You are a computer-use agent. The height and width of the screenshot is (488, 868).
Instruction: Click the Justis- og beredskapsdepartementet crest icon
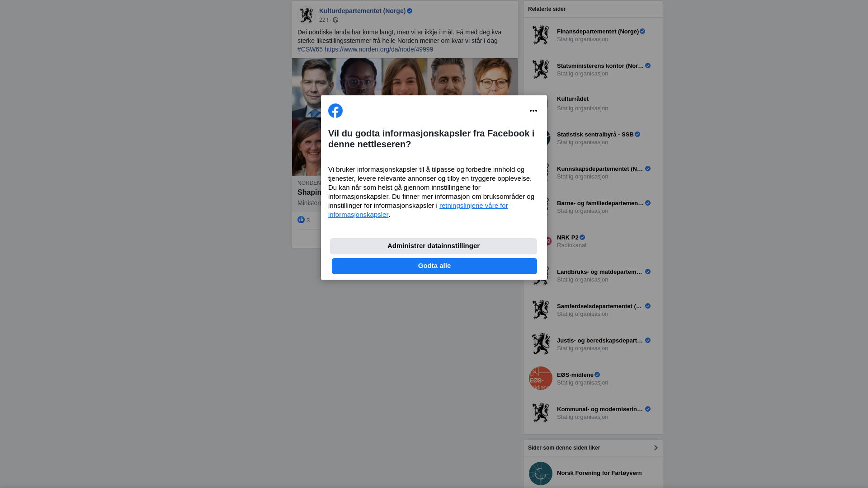tap(541, 344)
